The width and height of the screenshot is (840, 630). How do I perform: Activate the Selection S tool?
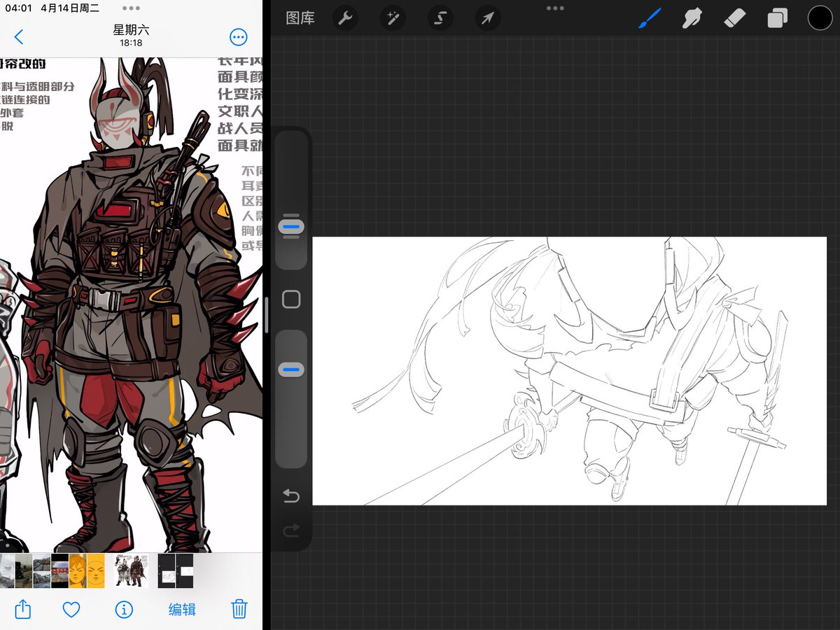coord(440,18)
